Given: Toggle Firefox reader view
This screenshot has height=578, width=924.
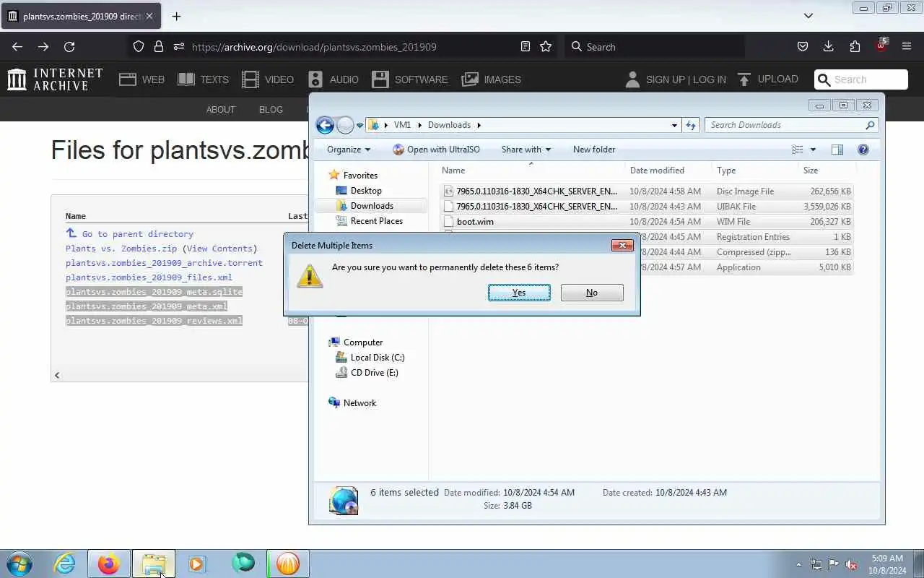Looking at the screenshot, I should 526,46.
